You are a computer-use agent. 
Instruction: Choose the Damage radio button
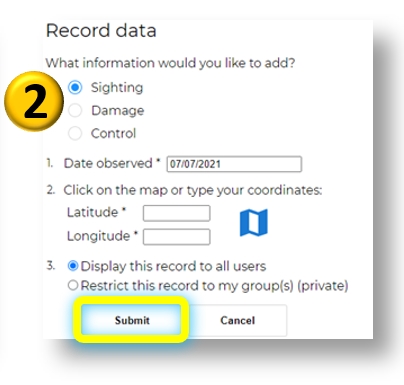pyautogui.click(x=75, y=110)
